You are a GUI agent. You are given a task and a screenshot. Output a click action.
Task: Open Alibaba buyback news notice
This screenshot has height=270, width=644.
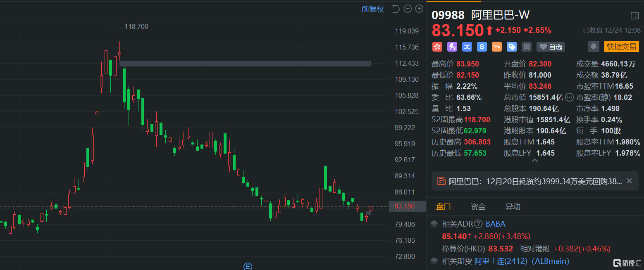click(x=535, y=181)
